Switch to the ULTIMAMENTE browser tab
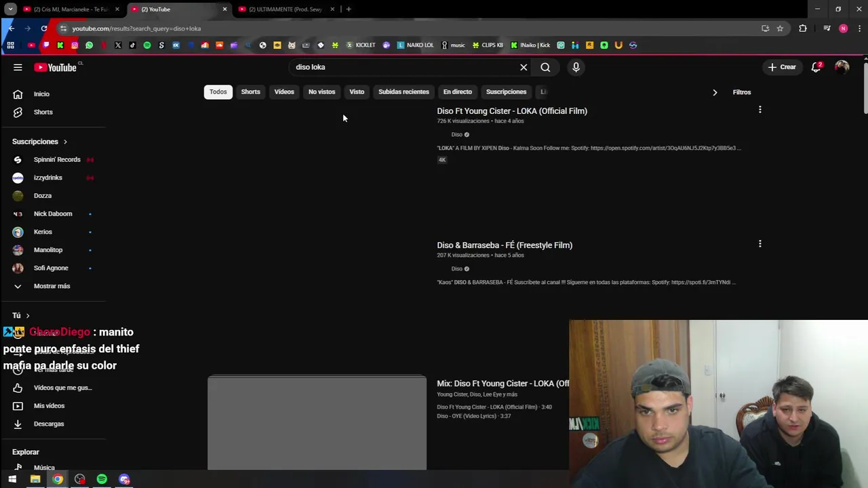 click(x=286, y=9)
